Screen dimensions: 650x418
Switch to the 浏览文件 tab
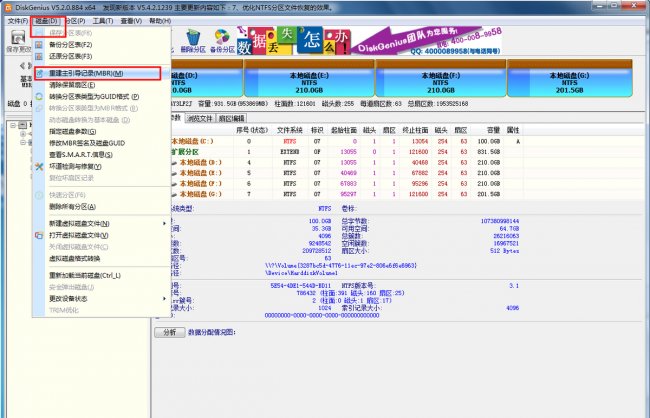199,119
